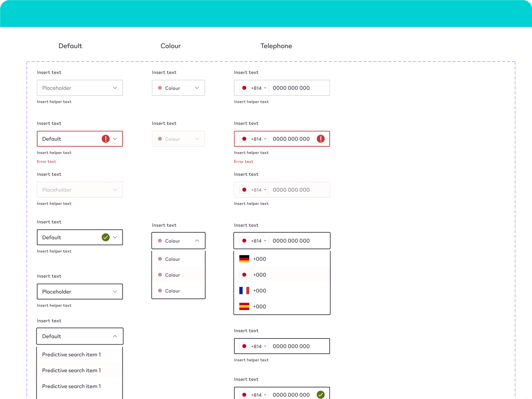Click the Colour column heading

(x=171, y=46)
